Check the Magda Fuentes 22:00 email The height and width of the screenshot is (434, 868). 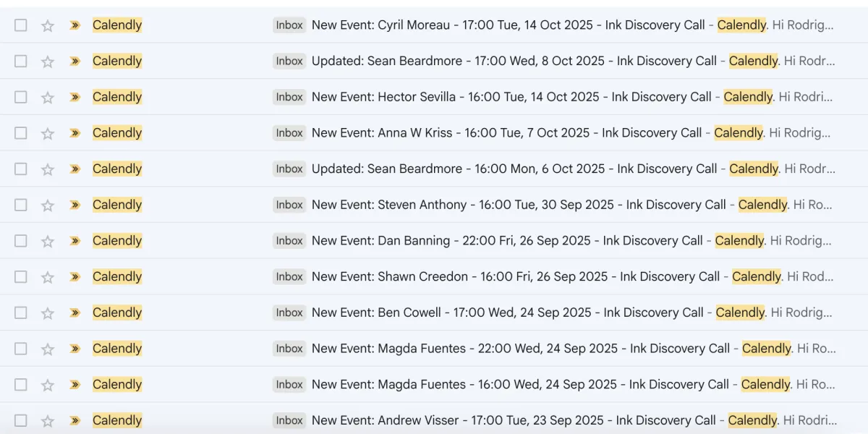point(21,349)
